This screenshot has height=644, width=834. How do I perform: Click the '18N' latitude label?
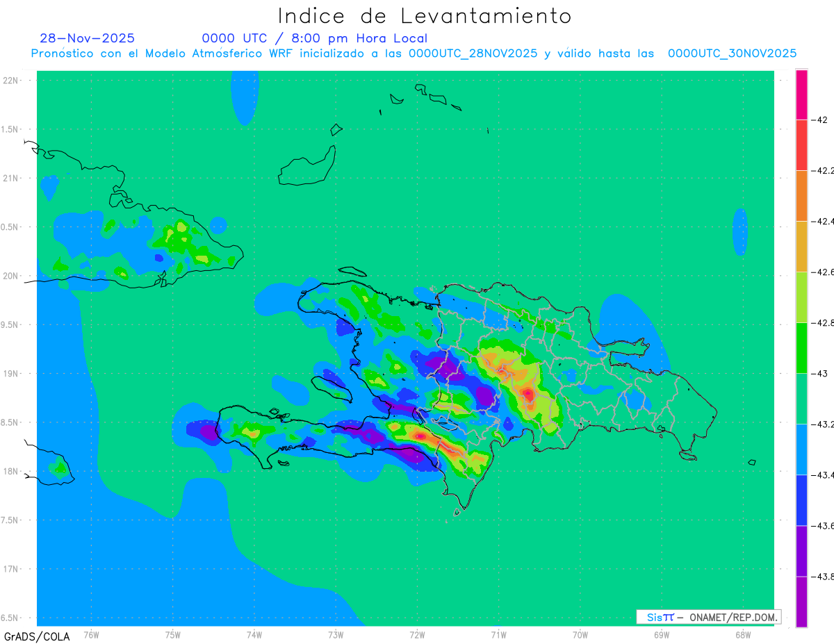tap(12, 472)
